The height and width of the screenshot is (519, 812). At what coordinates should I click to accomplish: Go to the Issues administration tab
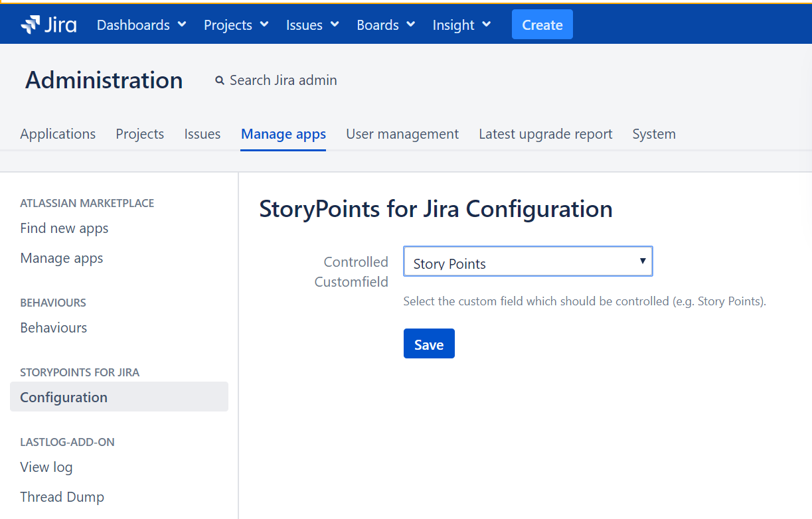coord(202,134)
